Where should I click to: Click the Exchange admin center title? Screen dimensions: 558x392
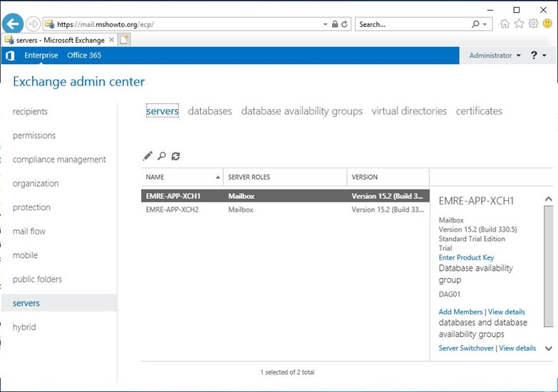pyautogui.click(x=78, y=81)
